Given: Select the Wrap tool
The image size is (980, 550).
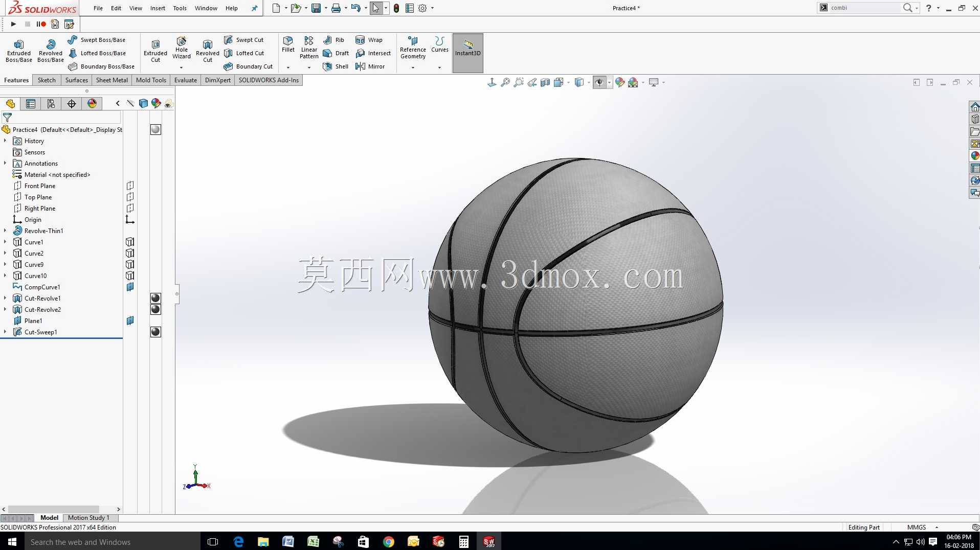Looking at the screenshot, I should 369,40.
